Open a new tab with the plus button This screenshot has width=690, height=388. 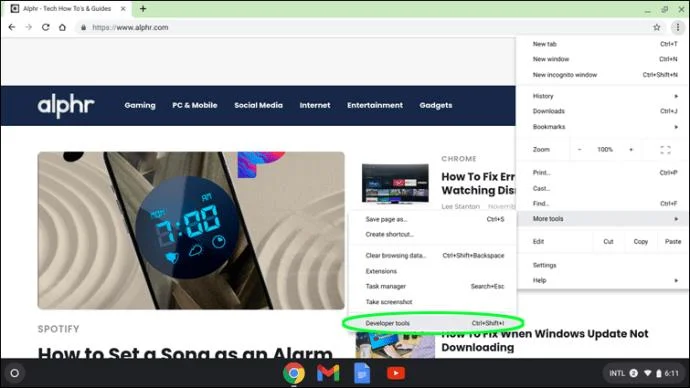tap(143, 8)
